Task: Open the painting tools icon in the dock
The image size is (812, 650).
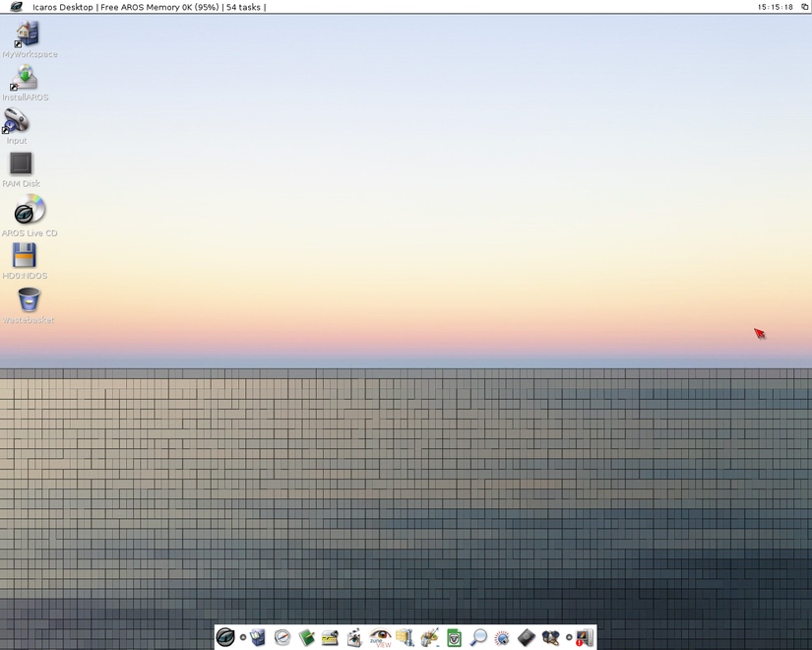Action: pos(428,637)
